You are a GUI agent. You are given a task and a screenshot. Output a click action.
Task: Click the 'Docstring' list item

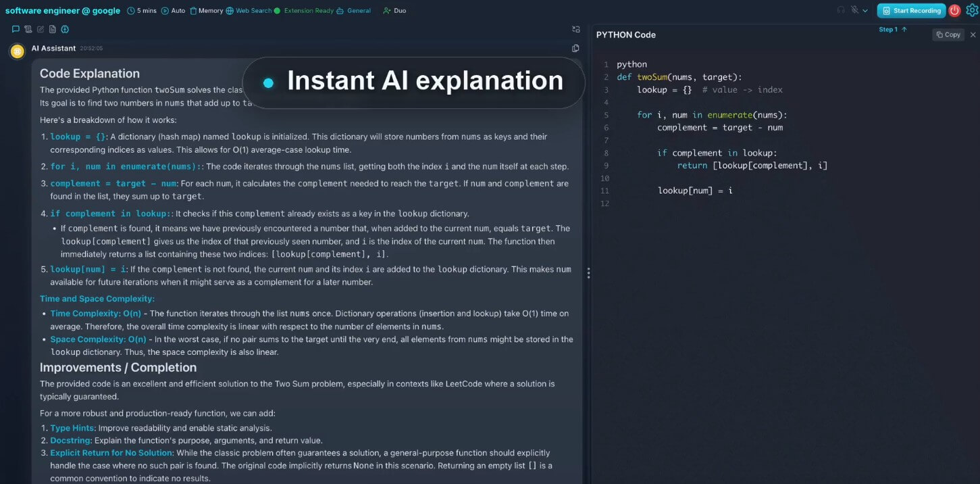tap(71, 440)
